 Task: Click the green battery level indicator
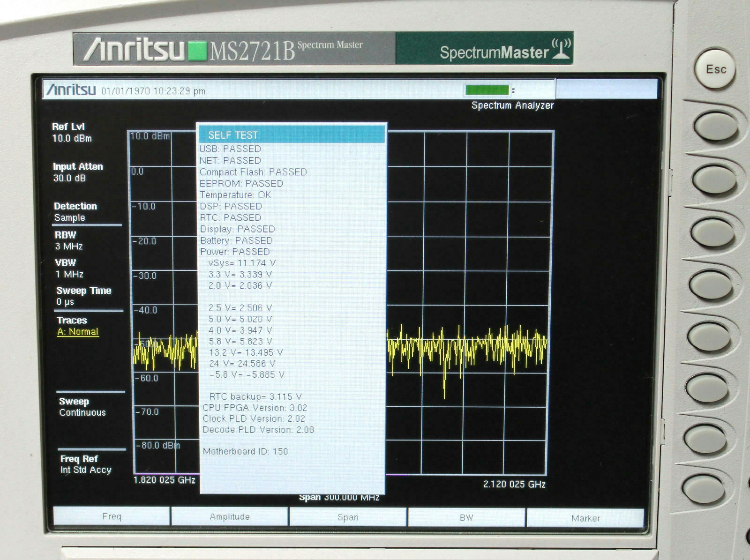point(487,90)
